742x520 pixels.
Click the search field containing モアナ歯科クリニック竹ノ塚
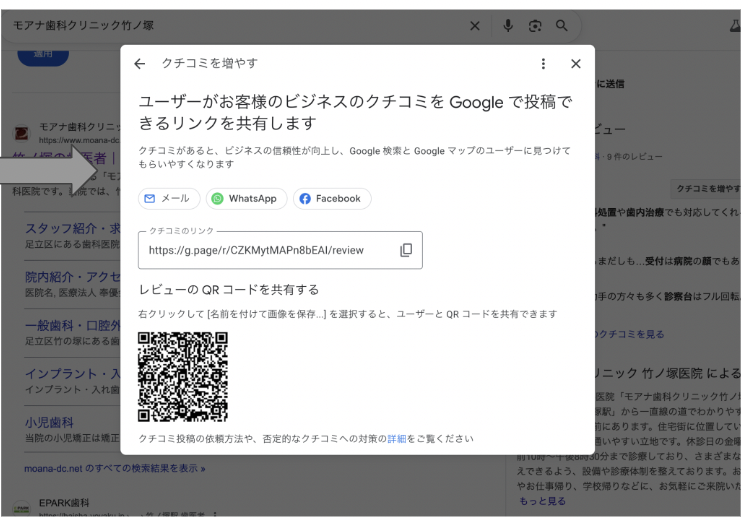coord(230,26)
